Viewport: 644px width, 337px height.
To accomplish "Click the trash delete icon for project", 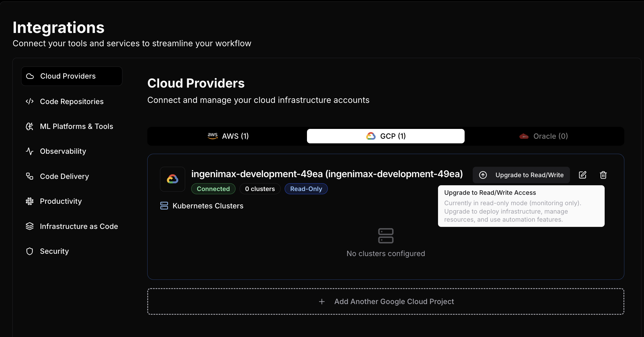I will (x=603, y=175).
